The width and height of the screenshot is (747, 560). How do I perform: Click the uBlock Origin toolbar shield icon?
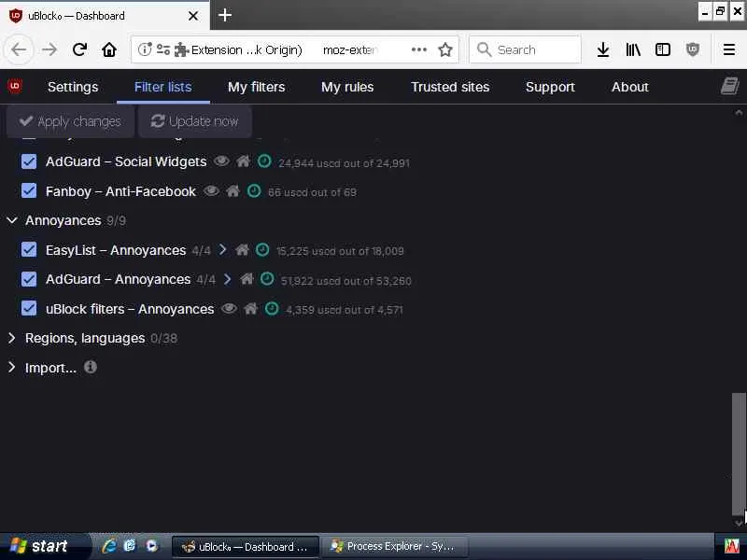pos(693,49)
